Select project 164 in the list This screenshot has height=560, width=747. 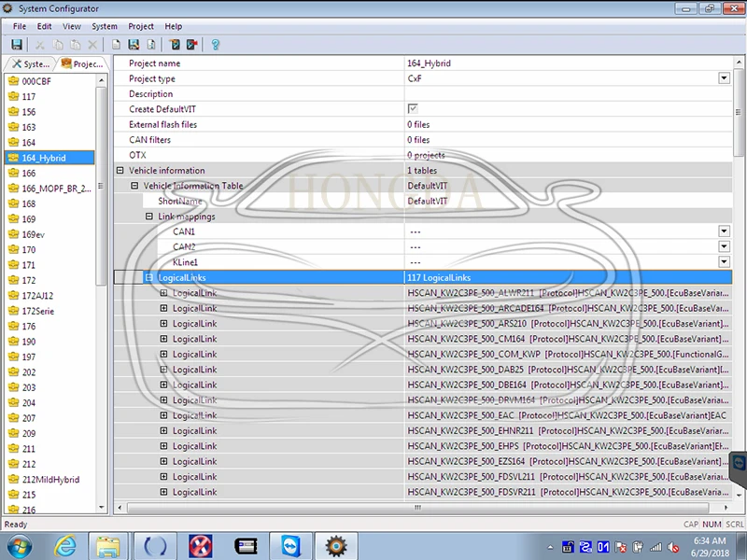(x=29, y=143)
